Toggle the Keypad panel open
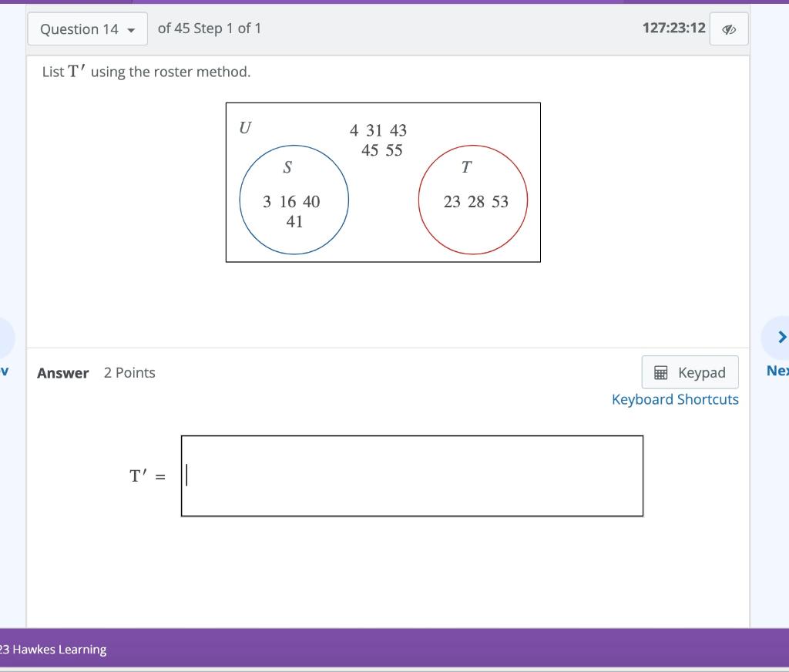The width and height of the screenshot is (789, 672). tap(690, 372)
